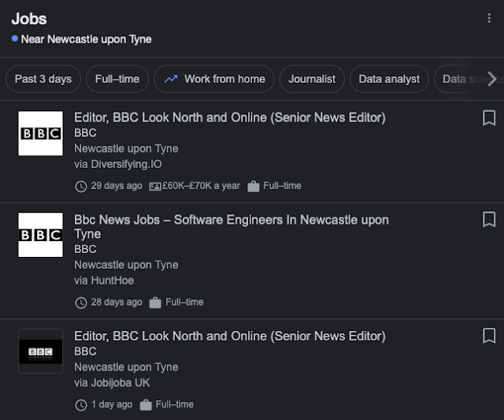Screen dimensions: 504x420
Task: Click Near Newcastle upon Tyne location text
Action: pyautogui.click(x=86, y=39)
